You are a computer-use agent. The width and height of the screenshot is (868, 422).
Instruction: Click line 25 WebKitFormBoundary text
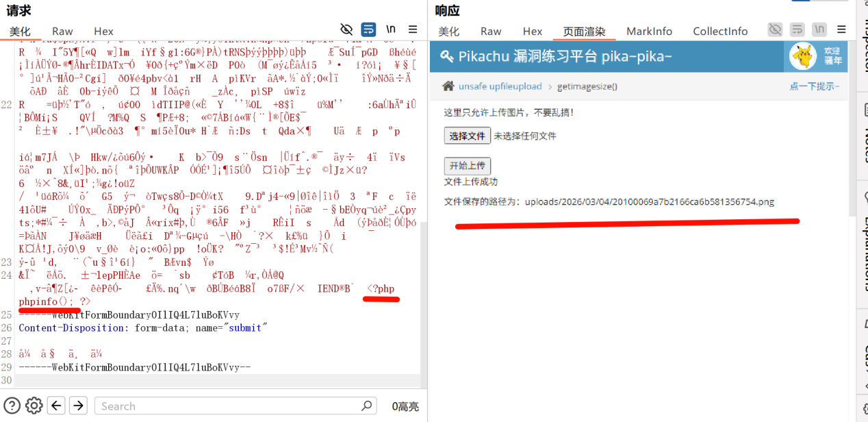pos(129,314)
